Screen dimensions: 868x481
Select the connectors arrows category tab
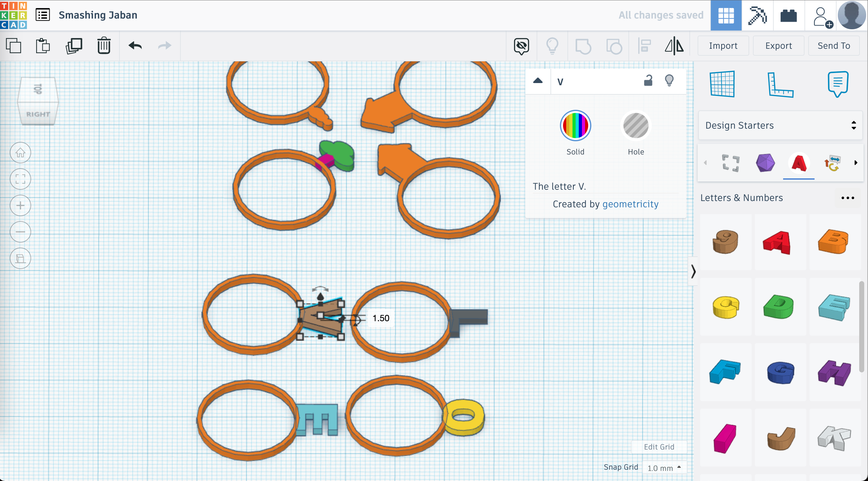coord(832,163)
